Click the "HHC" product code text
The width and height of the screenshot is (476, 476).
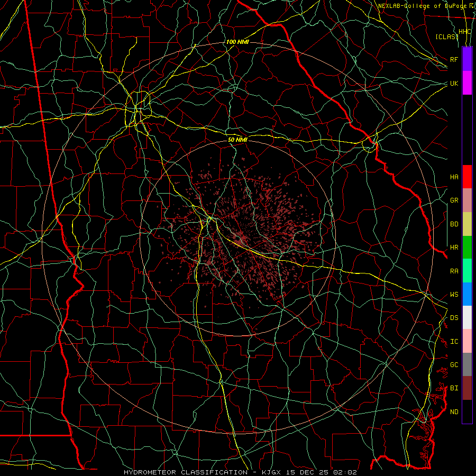click(x=465, y=32)
